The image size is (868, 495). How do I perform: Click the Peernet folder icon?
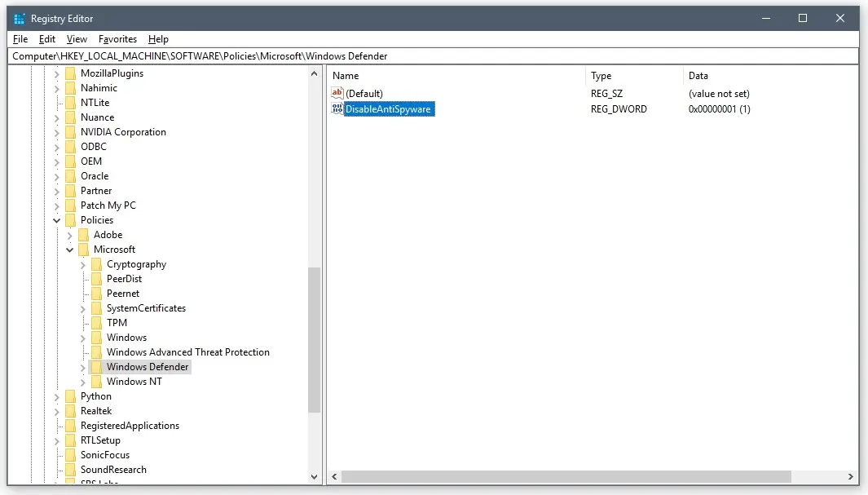click(x=96, y=294)
